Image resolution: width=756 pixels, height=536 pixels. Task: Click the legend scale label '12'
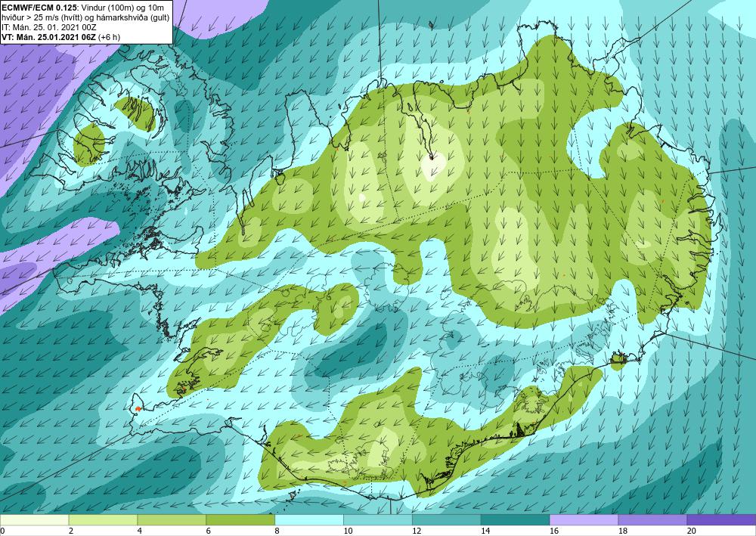point(417,531)
